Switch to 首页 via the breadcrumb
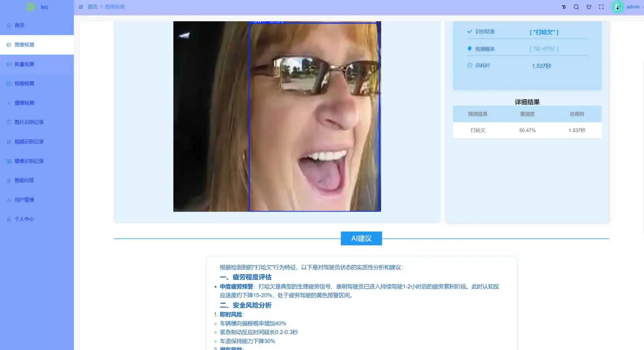Image resolution: width=644 pixels, height=350 pixels. [92, 6]
